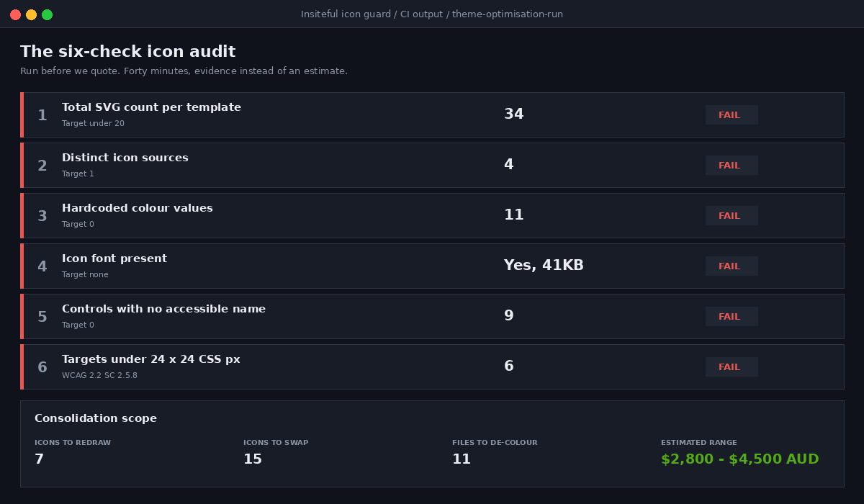Image resolution: width=864 pixels, height=504 pixels.
Task: Select "Controls with no accessible name" row title
Action: coord(163,309)
